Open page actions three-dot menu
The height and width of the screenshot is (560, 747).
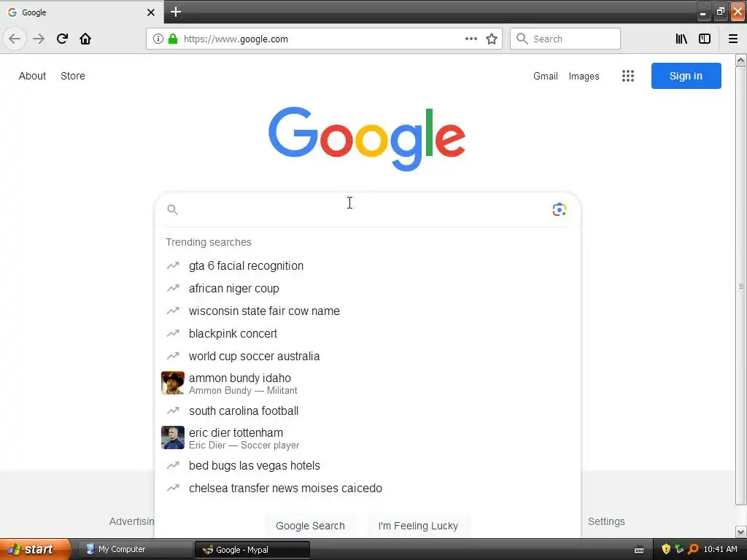click(471, 39)
